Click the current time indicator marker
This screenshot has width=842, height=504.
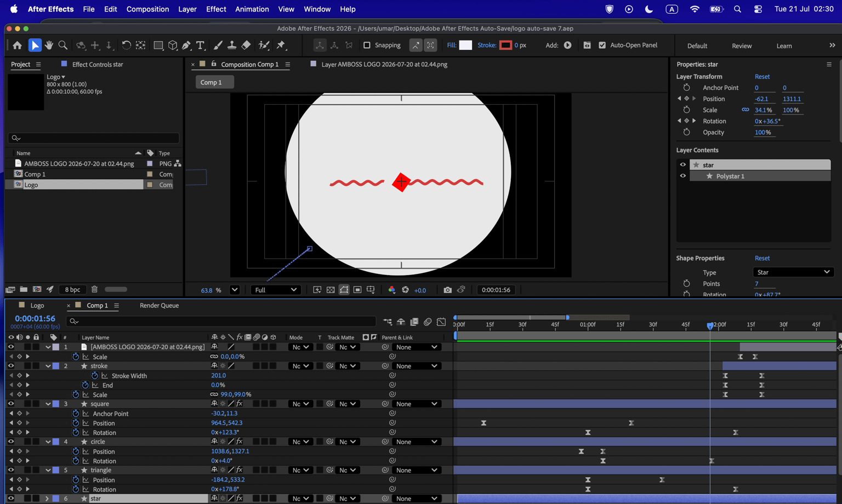click(x=710, y=325)
